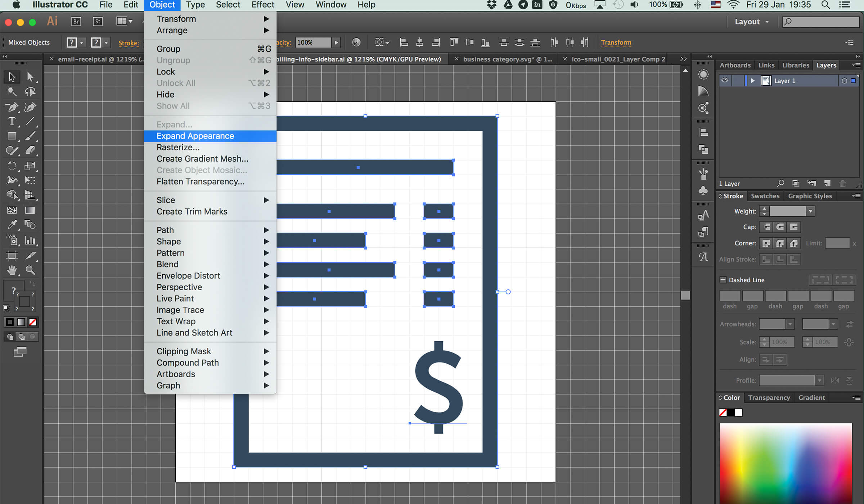Click Layer 1 target circle

[844, 81]
